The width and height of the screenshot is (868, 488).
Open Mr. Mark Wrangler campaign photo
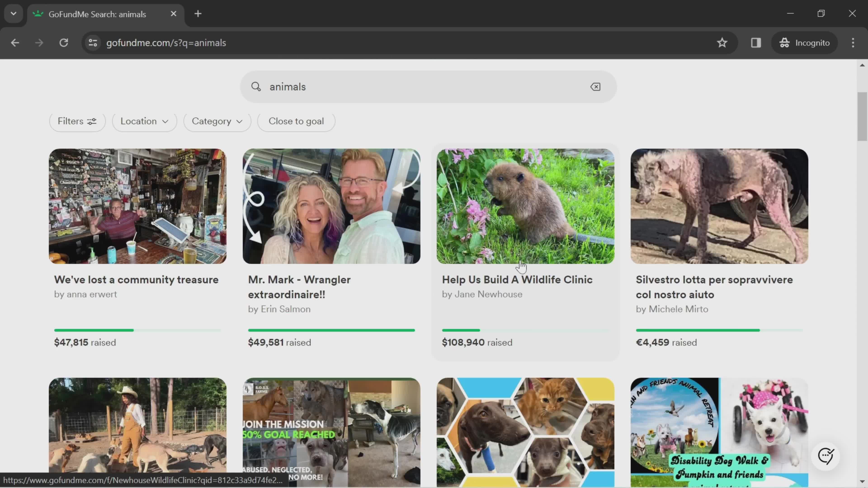pyautogui.click(x=332, y=206)
